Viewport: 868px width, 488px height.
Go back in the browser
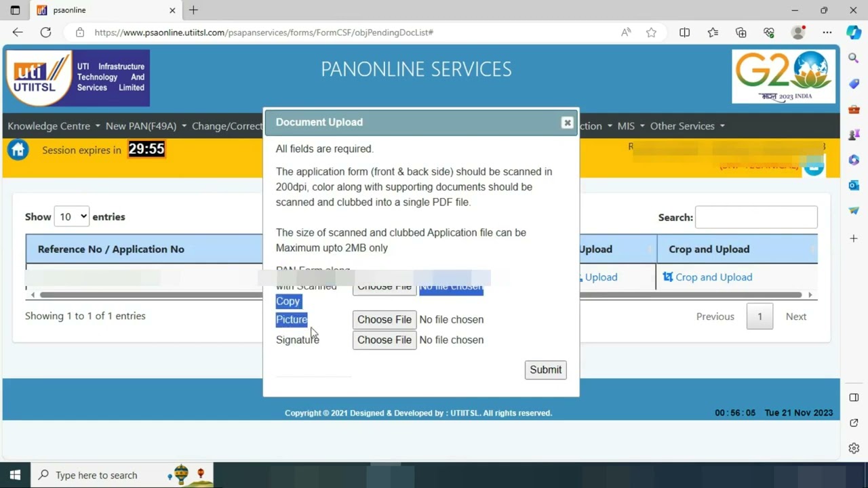click(x=18, y=32)
